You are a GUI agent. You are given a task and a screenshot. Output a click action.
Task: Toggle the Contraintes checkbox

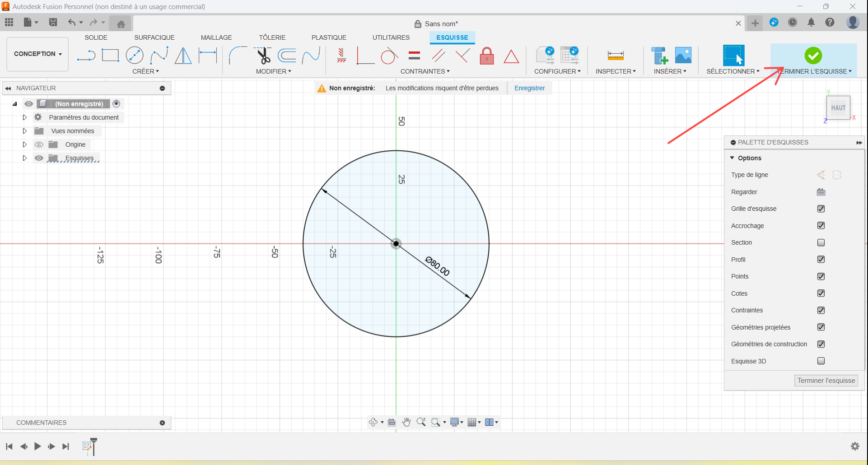pyautogui.click(x=821, y=310)
